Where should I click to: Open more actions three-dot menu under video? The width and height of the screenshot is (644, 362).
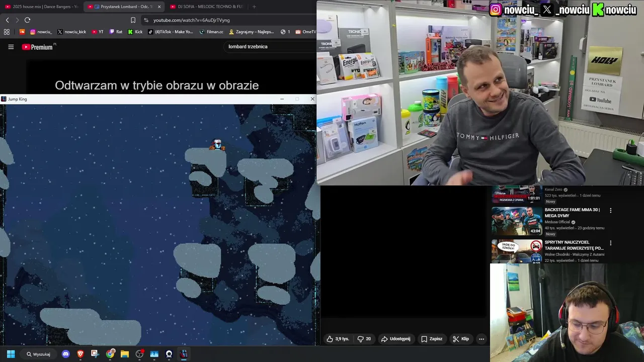481,339
